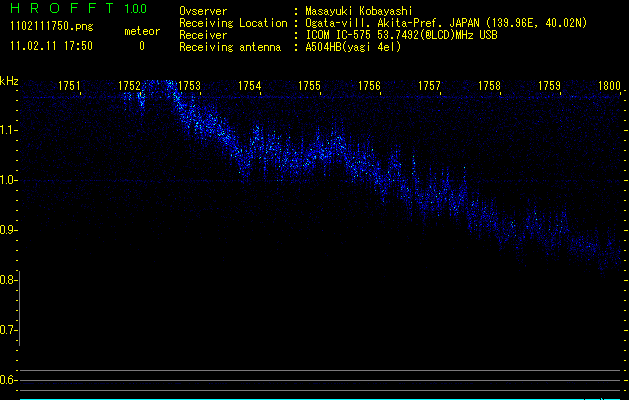Select receiver ICOM IC-575 53.7492 MHz text
629x400 pixels.
(402, 35)
